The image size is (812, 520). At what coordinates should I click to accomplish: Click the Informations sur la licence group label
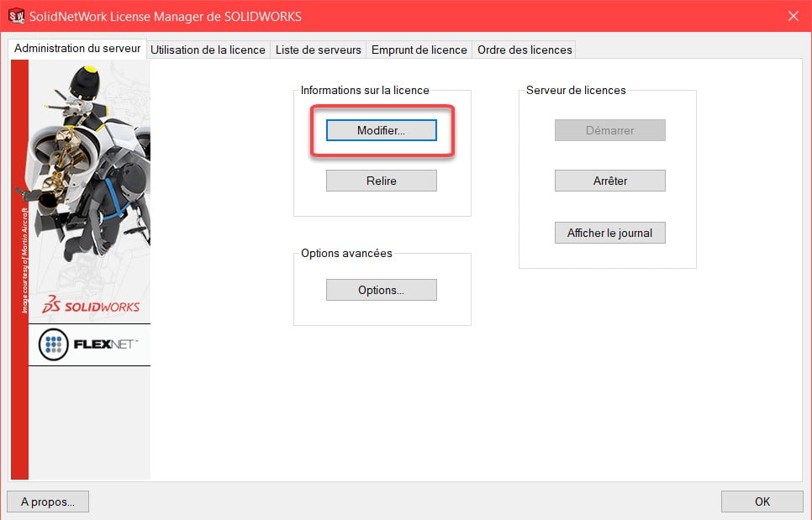click(365, 90)
